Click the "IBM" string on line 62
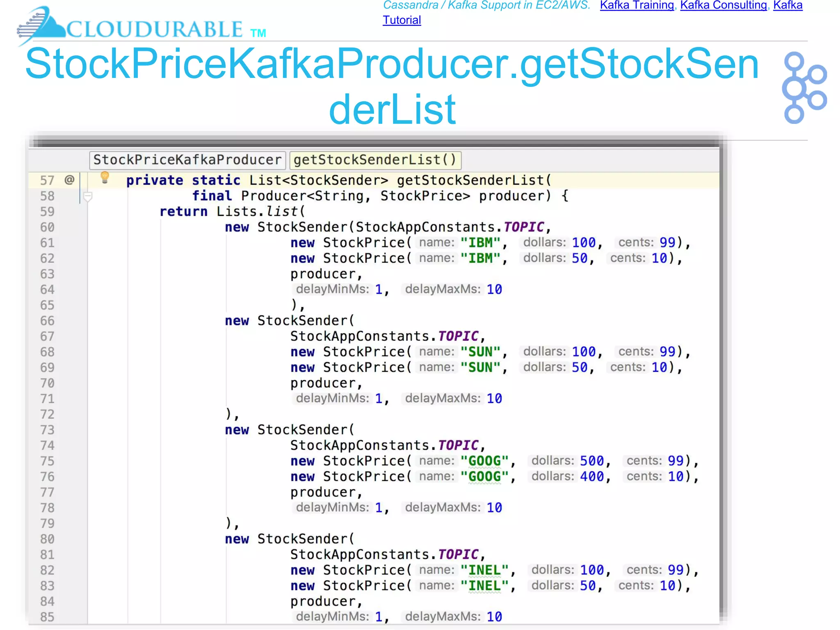840x630 pixels. tap(480, 258)
